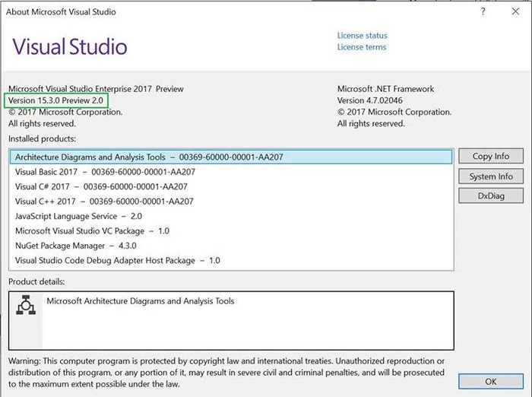Click the help question mark button
This screenshot has height=397, width=532.
483,11
